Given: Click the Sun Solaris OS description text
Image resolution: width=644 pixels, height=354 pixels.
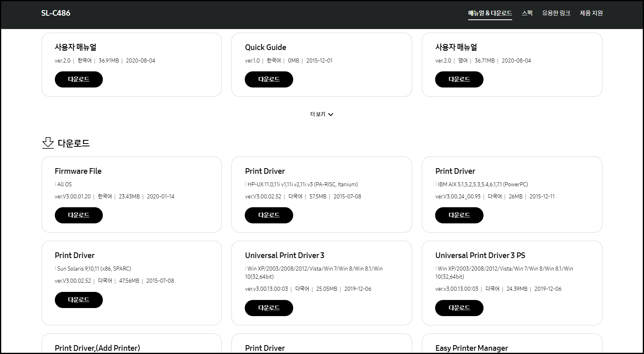Looking at the screenshot, I should coord(93,269).
